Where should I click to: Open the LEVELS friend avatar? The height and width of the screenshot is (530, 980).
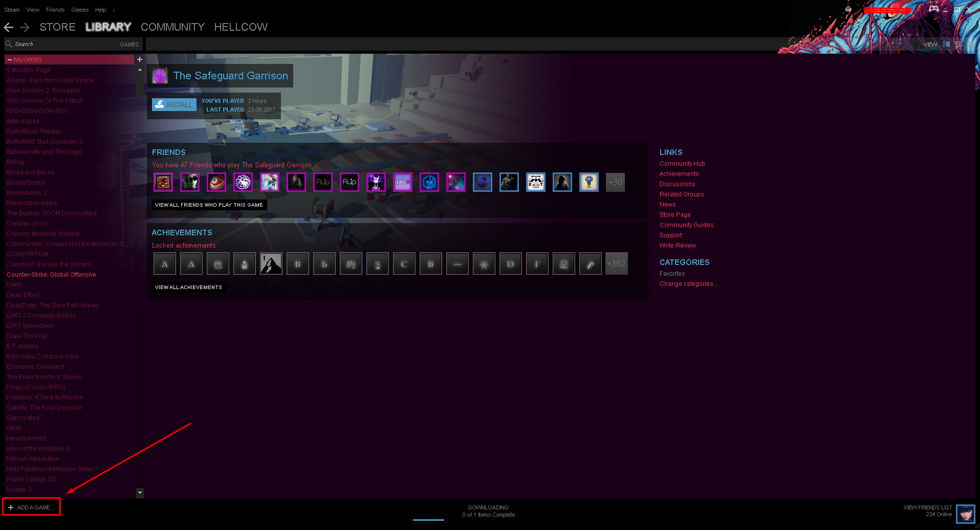[403, 182]
